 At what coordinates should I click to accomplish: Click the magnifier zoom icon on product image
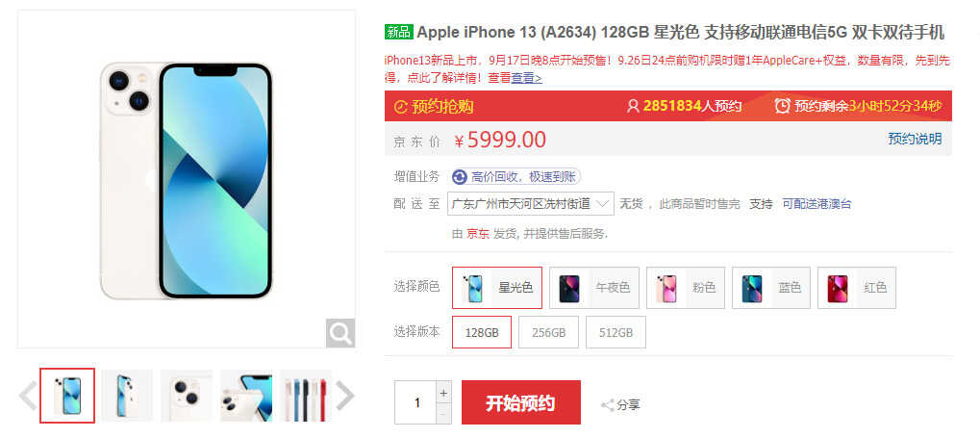tap(340, 333)
